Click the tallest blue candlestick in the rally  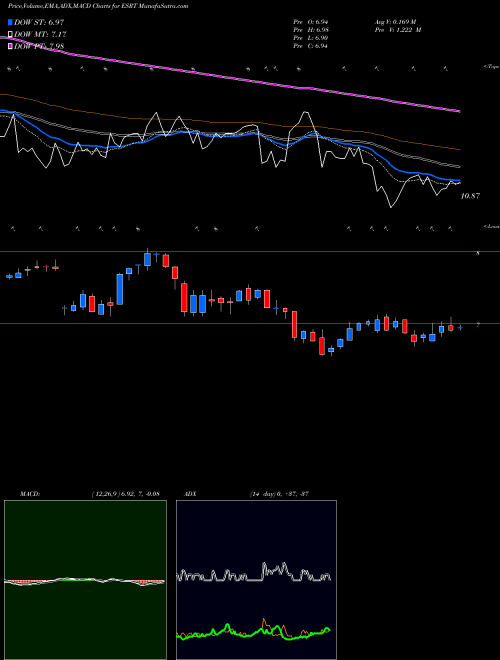click(x=120, y=289)
